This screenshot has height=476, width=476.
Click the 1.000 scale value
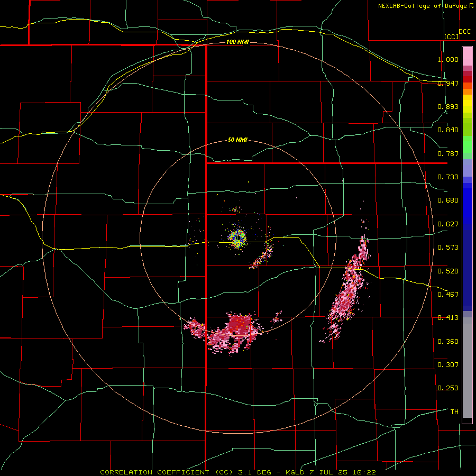click(448, 59)
